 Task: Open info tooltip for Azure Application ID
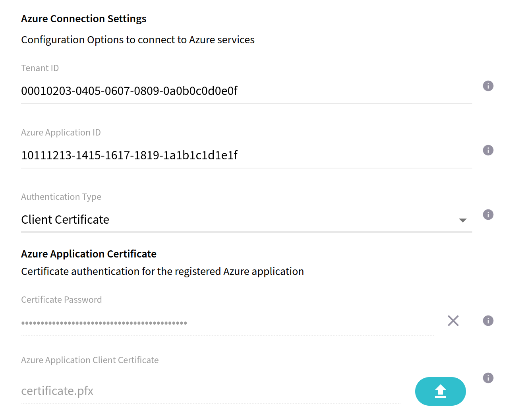point(488,150)
